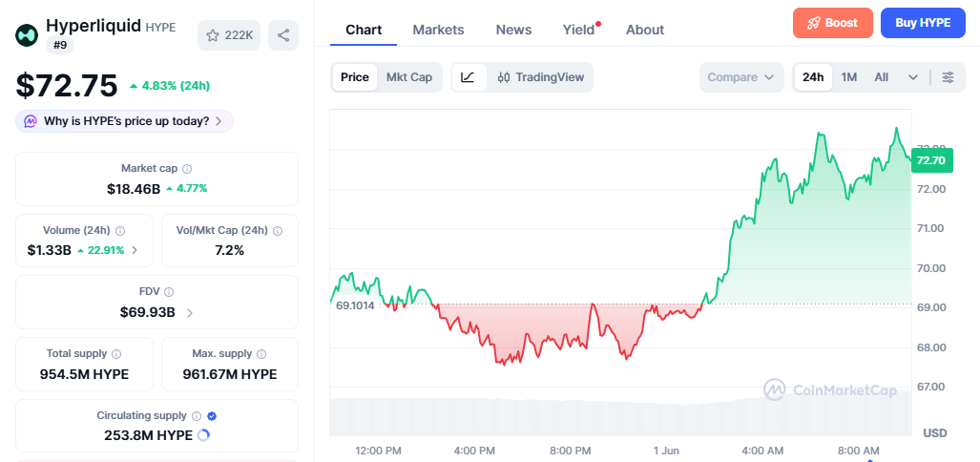Switch to the News tab
Image resolution: width=980 pixels, height=462 pixels.
point(513,30)
